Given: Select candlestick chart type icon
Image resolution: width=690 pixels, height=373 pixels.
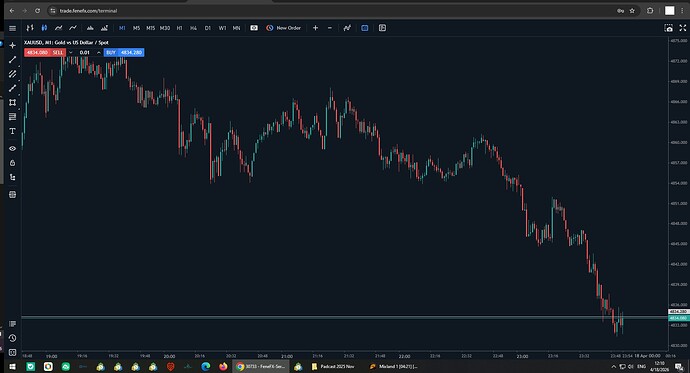Looking at the screenshot, I should click(44, 28).
